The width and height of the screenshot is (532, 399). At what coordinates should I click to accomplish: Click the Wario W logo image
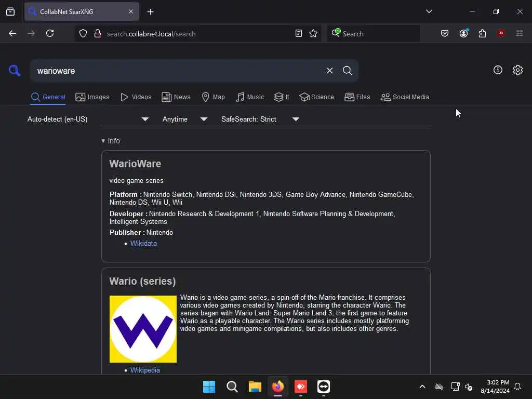(x=143, y=329)
